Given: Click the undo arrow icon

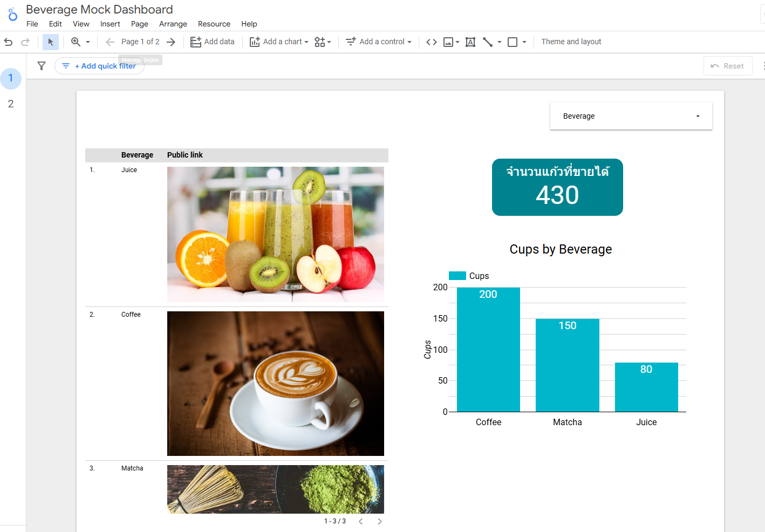Looking at the screenshot, I should [8, 42].
